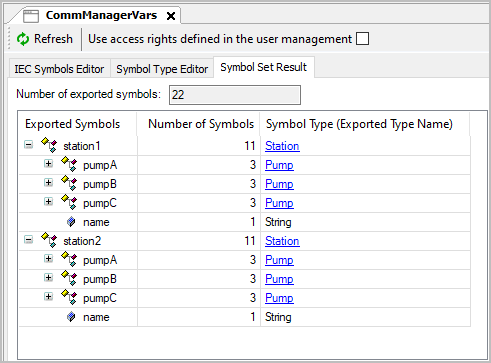
Task: Open Pump type link for station1 pumpA
Action: pyautogui.click(x=279, y=165)
